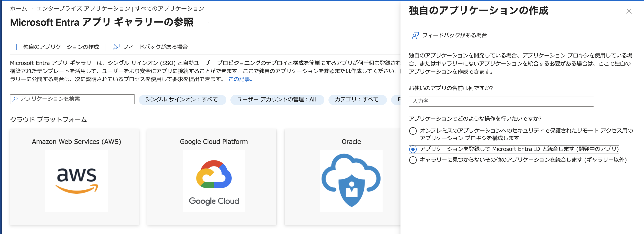Viewport: 644px width, 234px height.
Task: Click the クラウド プラットフォーム section heading
Action: (x=48, y=120)
